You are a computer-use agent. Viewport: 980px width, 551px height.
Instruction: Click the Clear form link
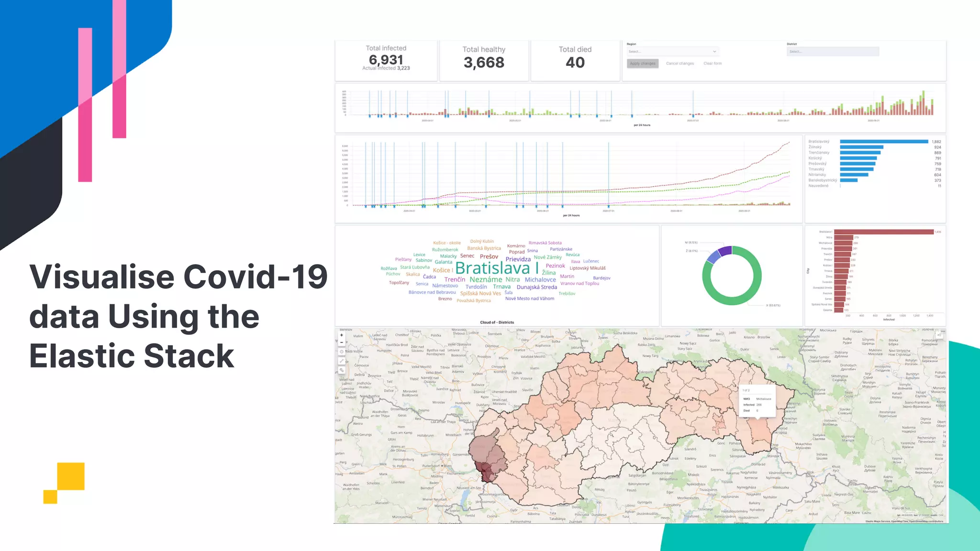click(x=713, y=64)
